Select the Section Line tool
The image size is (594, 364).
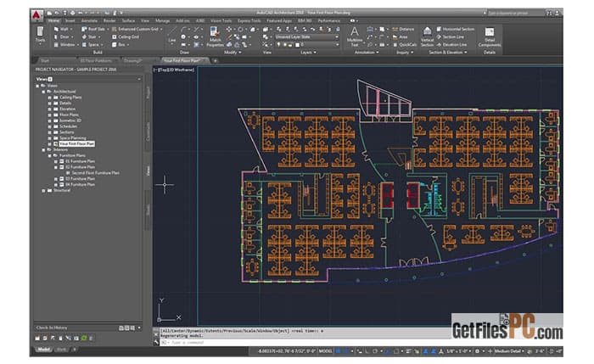[450, 36]
